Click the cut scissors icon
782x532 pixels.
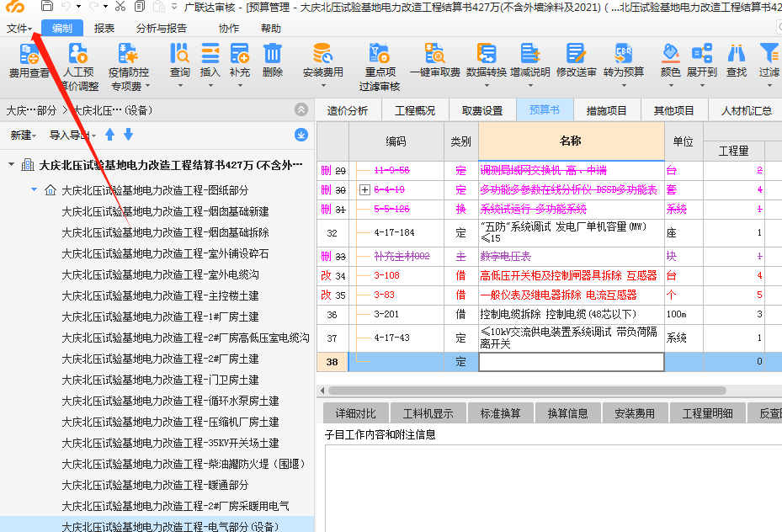point(120,7)
